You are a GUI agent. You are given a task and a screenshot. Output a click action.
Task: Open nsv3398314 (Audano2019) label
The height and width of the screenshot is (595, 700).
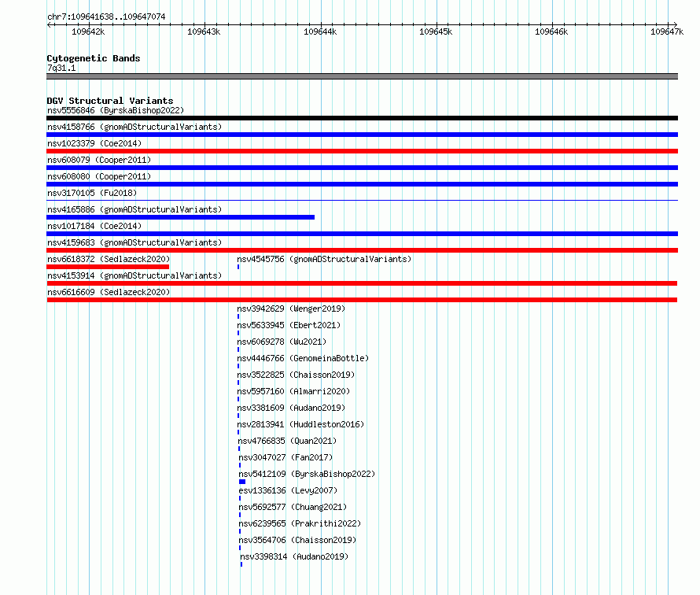tap(294, 556)
